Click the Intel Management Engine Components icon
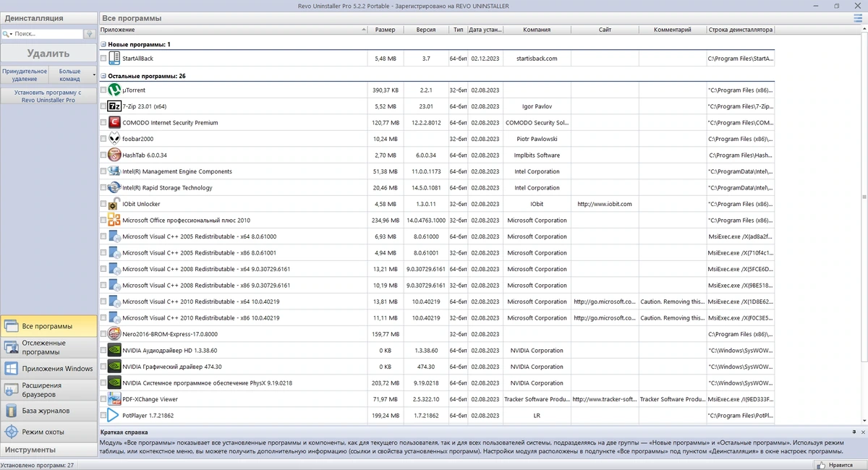 click(114, 171)
